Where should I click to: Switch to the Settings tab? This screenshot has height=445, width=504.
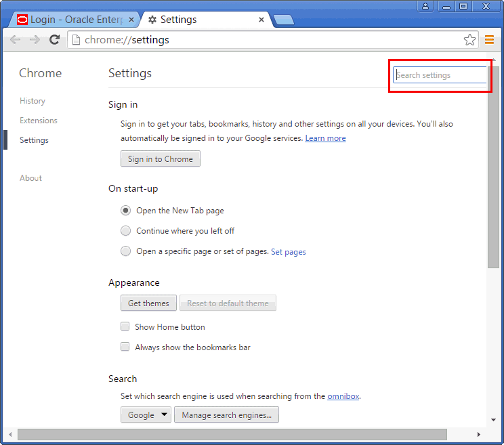click(206, 20)
